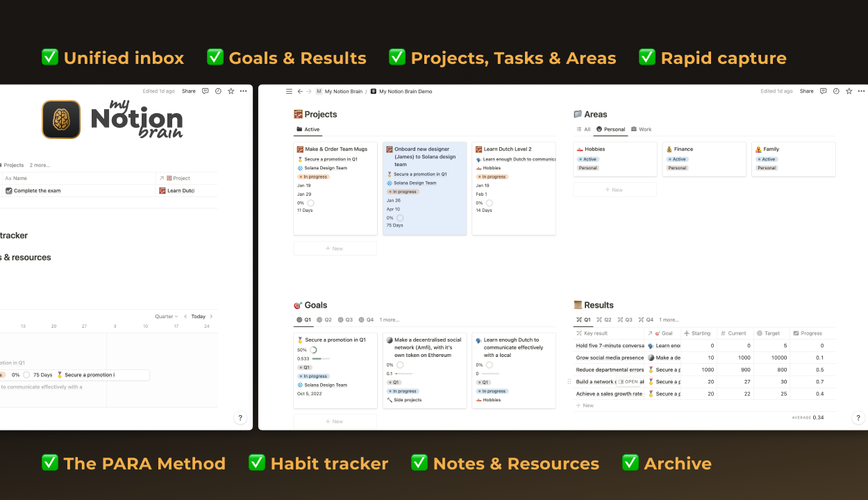
Task: Go back with the left arrow in right window
Action: [300, 91]
